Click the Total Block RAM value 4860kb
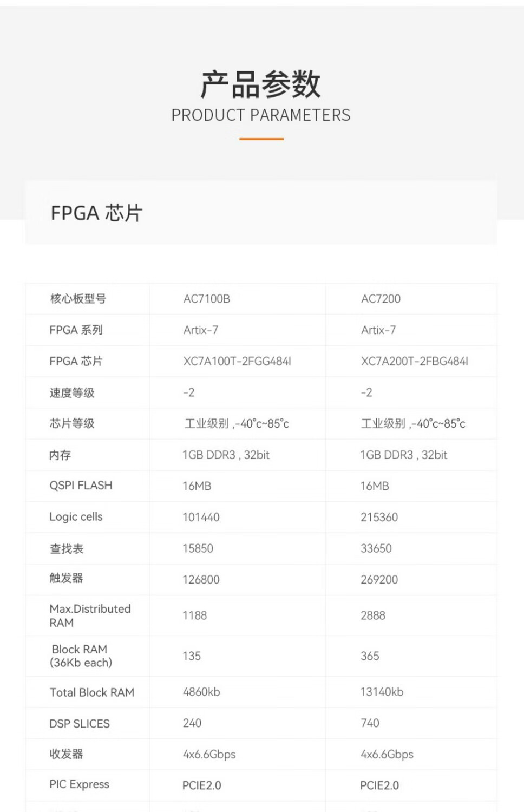The image size is (524, 812). tap(201, 692)
